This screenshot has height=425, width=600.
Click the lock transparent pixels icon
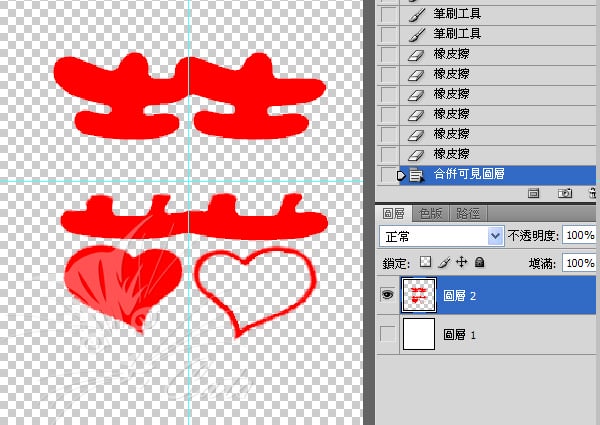[428, 262]
